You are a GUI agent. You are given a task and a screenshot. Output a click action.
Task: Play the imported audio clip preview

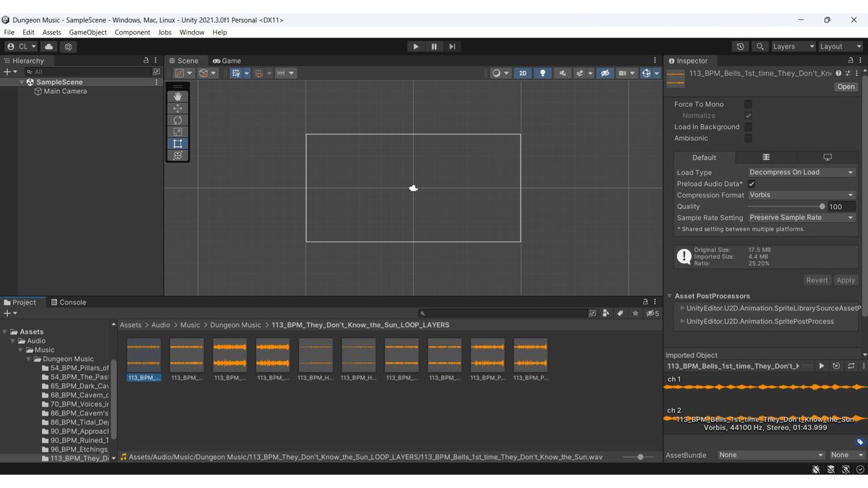822,366
